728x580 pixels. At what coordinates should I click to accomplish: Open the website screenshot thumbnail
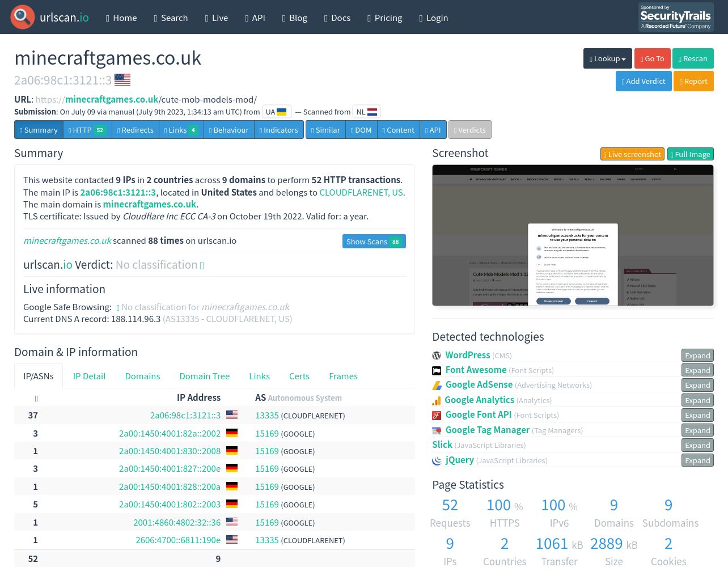pos(573,235)
